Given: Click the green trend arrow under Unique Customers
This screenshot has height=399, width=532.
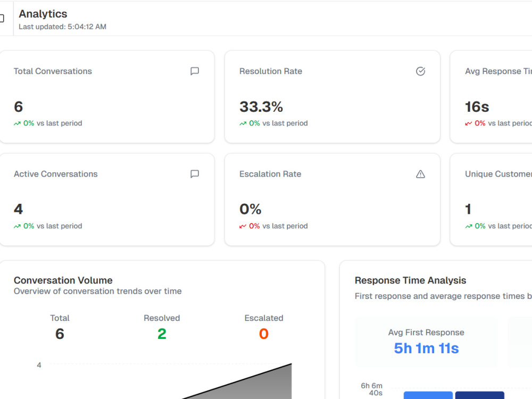Looking at the screenshot, I should coord(469,226).
